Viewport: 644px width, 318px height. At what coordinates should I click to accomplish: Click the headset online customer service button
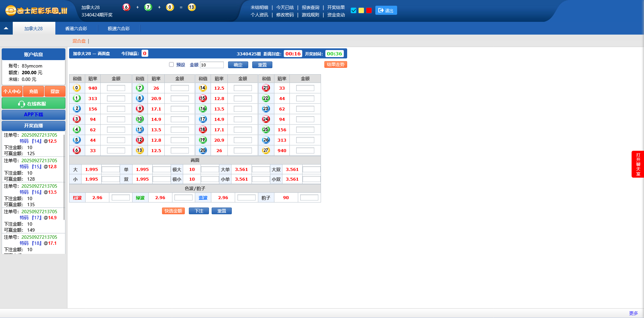(x=34, y=104)
